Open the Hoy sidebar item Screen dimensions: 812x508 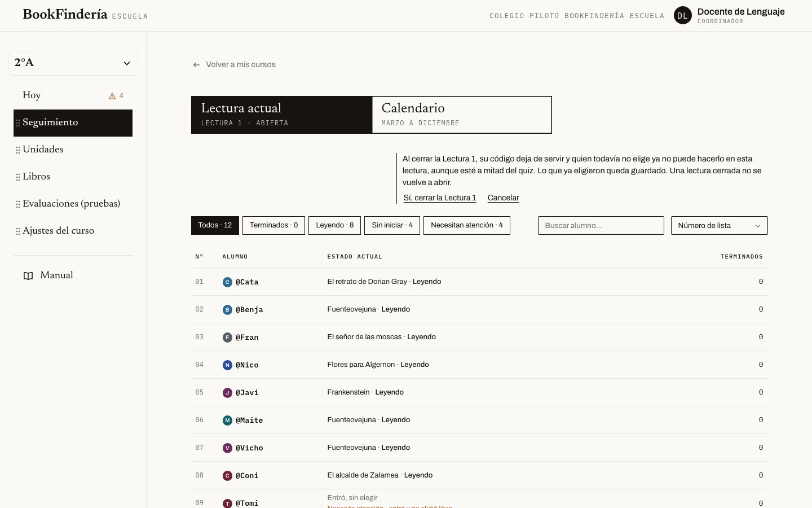pyautogui.click(x=73, y=95)
